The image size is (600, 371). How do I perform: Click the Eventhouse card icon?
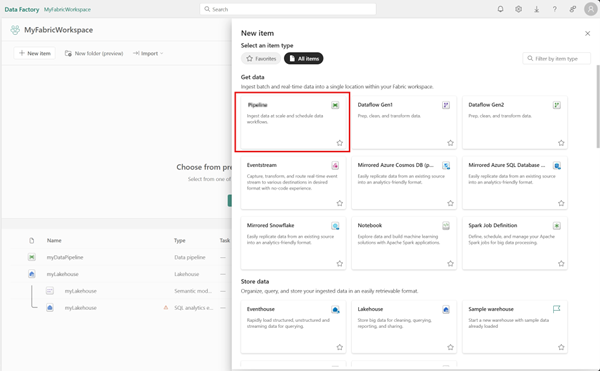(335, 309)
